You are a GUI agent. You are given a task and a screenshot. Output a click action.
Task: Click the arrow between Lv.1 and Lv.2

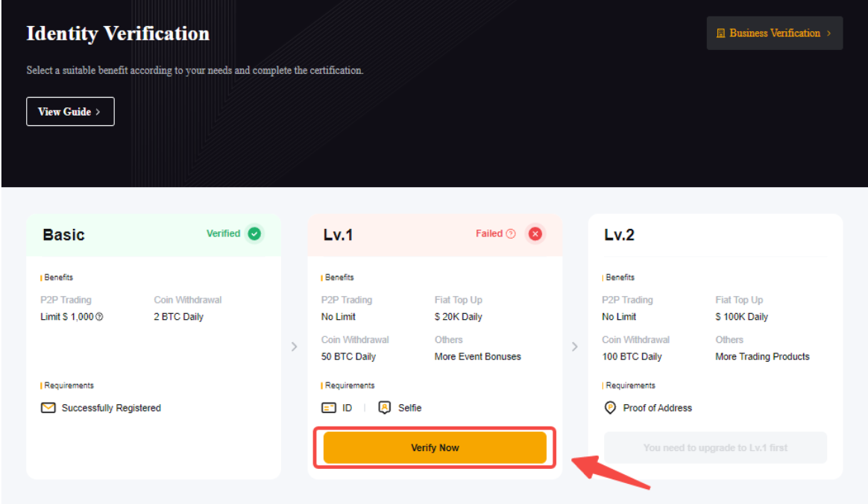pos(574,347)
